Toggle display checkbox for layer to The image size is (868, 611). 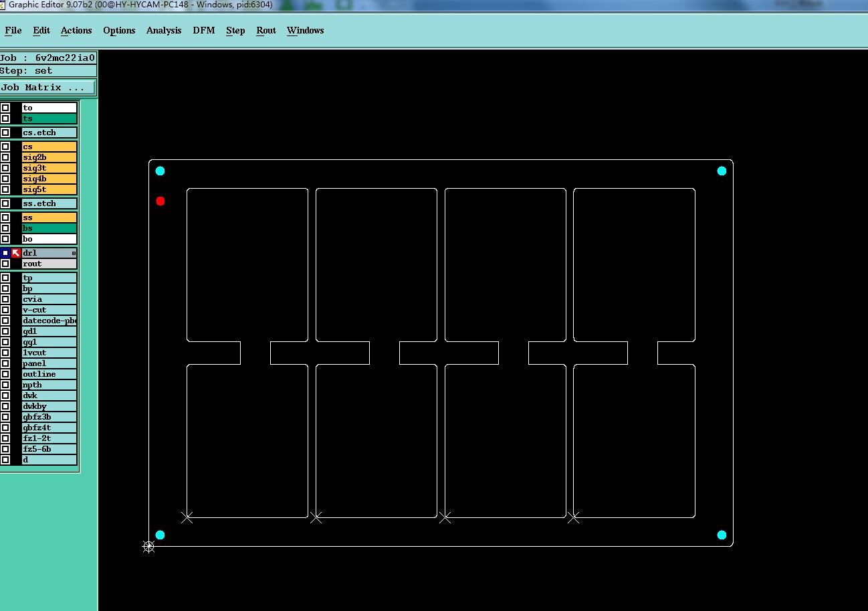5,108
